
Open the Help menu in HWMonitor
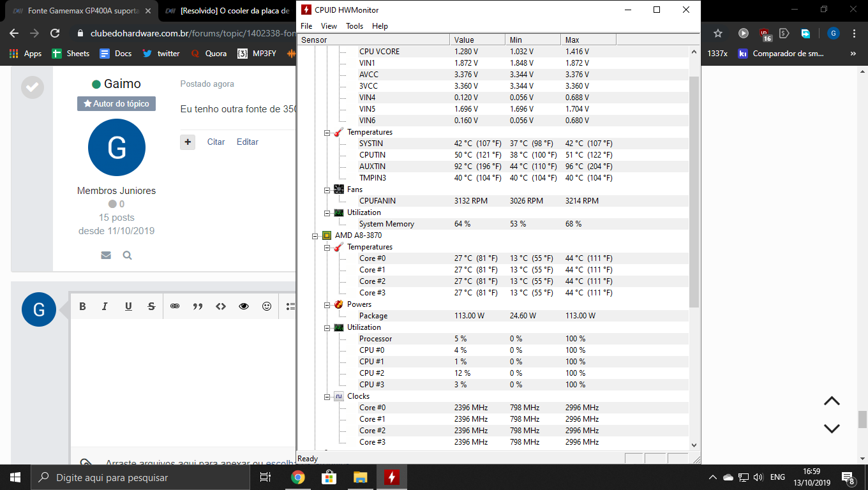[x=380, y=26]
